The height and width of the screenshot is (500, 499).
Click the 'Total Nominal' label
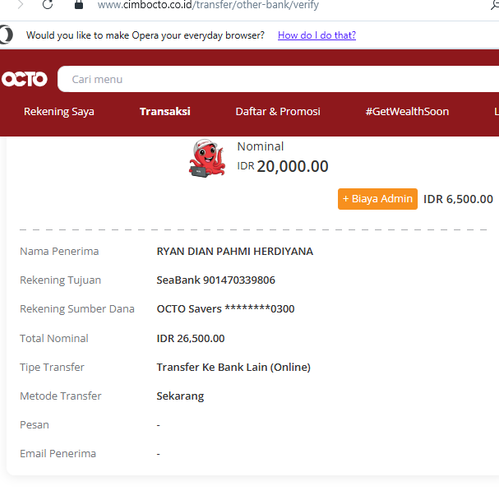(x=54, y=338)
